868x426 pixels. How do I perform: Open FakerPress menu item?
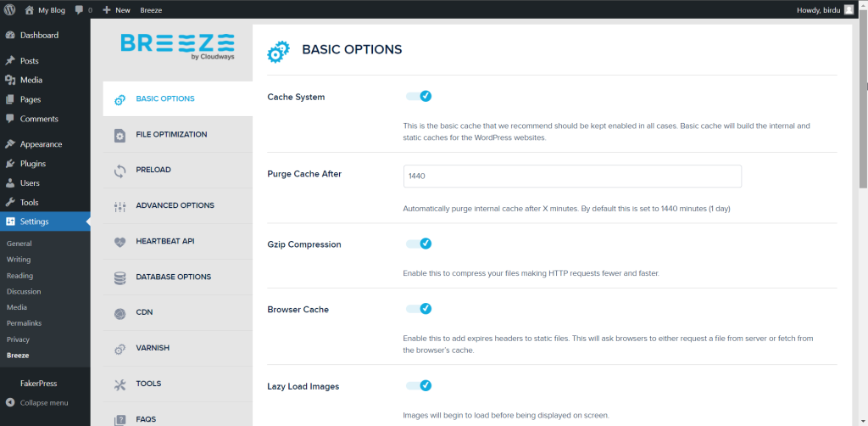[39, 384]
